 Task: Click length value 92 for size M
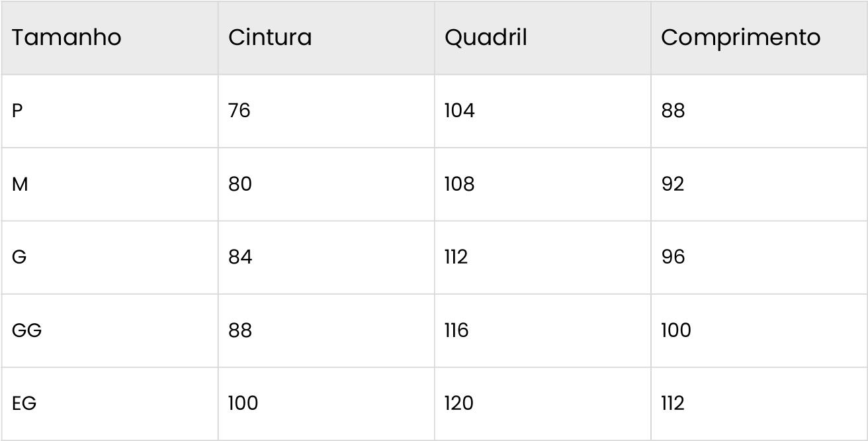673,184
